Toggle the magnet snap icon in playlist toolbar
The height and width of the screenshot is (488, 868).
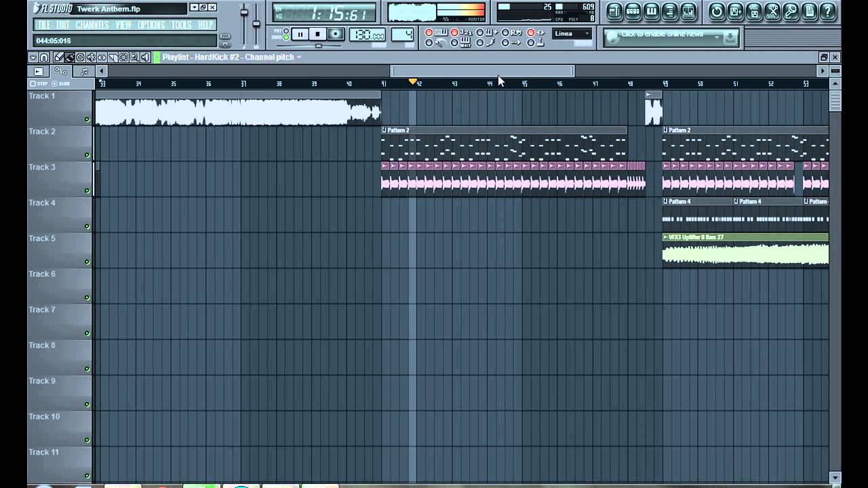pos(44,58)
